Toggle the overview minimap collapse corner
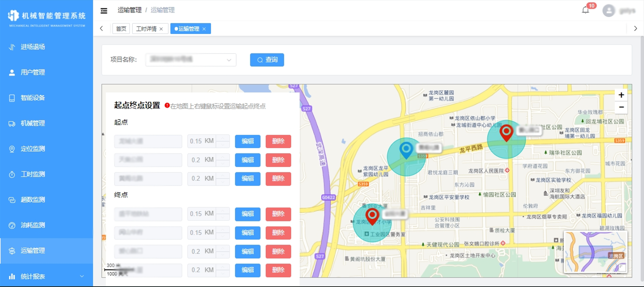 (x=622, y=268)
